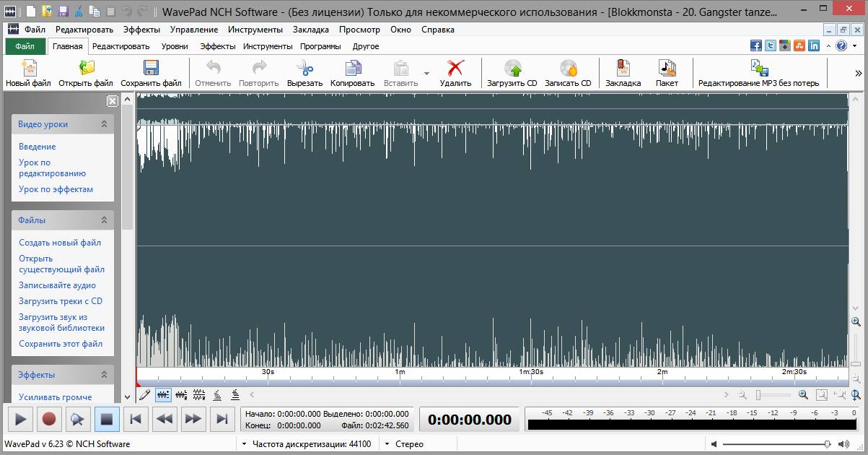868x455 pixels.
Task: Click the 1m mark on the timeline
Action: [x=400, y=372]
